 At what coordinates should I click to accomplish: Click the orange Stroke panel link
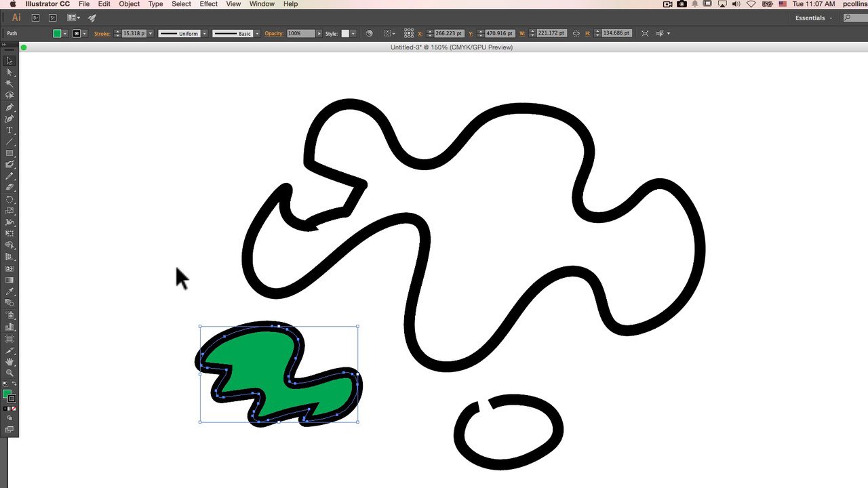pos(102,33)
